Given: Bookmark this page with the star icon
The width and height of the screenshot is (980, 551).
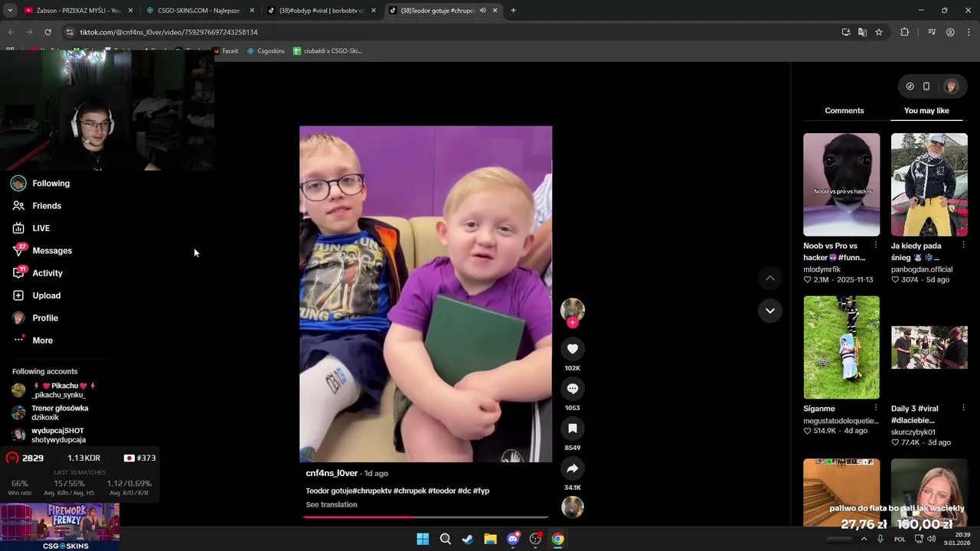Looking at the screenshot, I should [x=879, y=32].
